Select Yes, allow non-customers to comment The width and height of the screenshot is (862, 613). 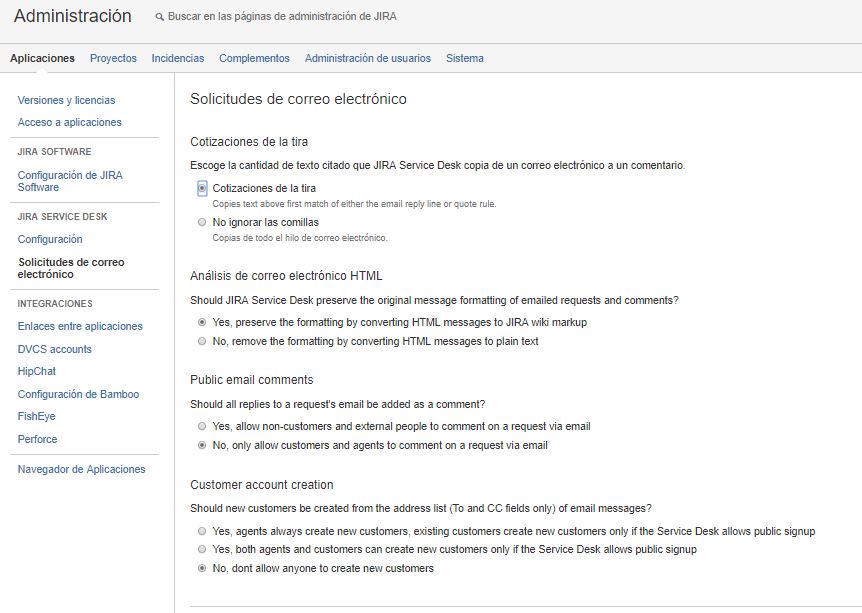point(202,426)
